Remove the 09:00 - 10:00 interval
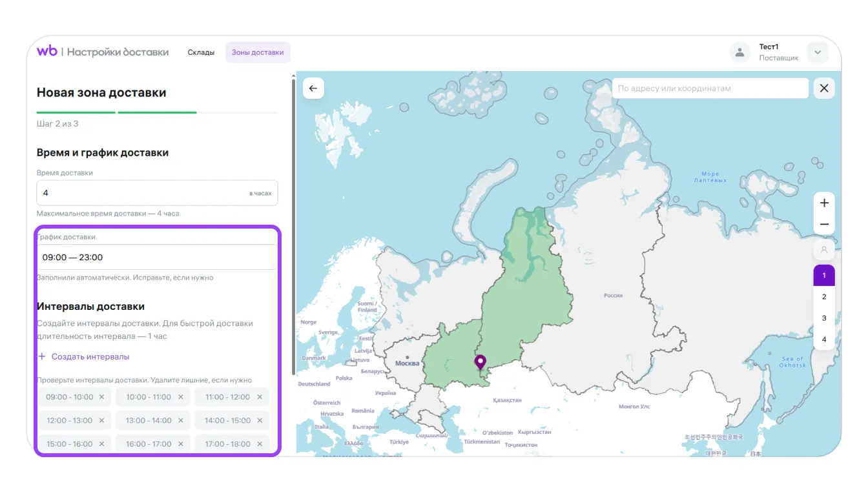The image size is (868, 492). pyautogui.click(x=102, y=397)
